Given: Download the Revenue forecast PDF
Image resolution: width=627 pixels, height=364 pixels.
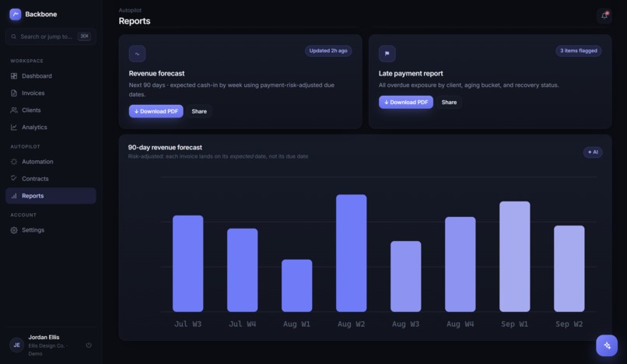Looking at the screenshot, I should tap(156, 111).
